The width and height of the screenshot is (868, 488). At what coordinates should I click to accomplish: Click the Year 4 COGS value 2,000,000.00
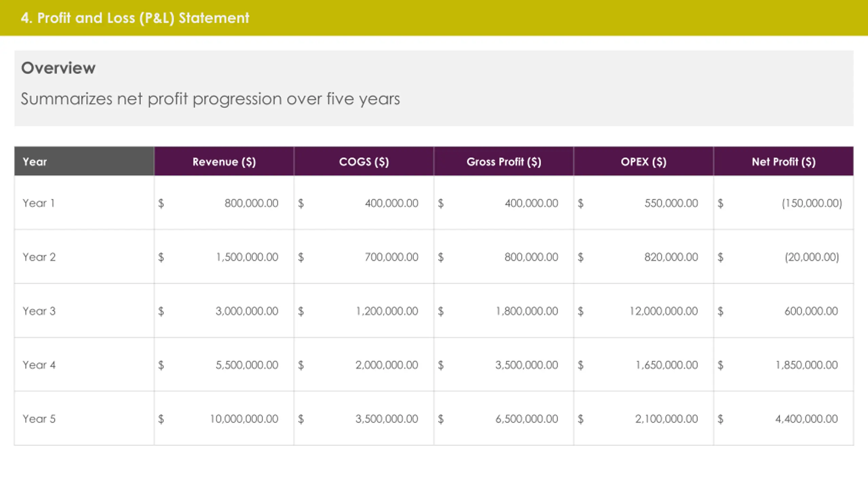[387, 365]
